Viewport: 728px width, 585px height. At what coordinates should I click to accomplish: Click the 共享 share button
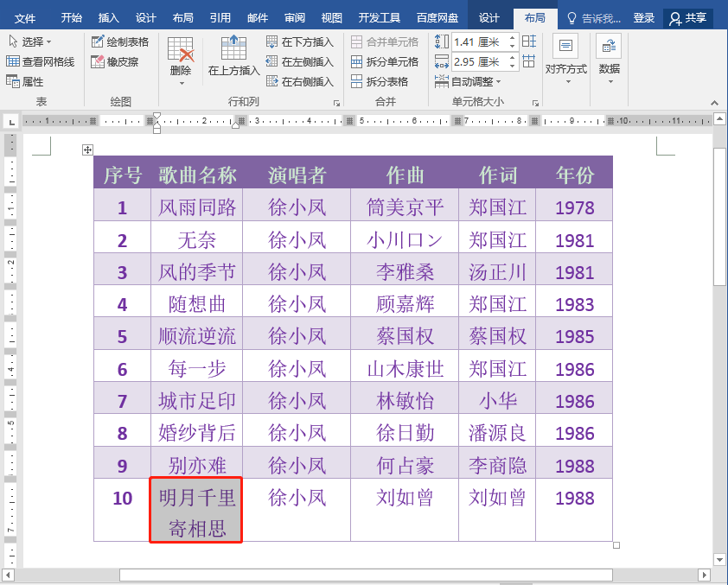pyautogui.click(x=688, y=18)
